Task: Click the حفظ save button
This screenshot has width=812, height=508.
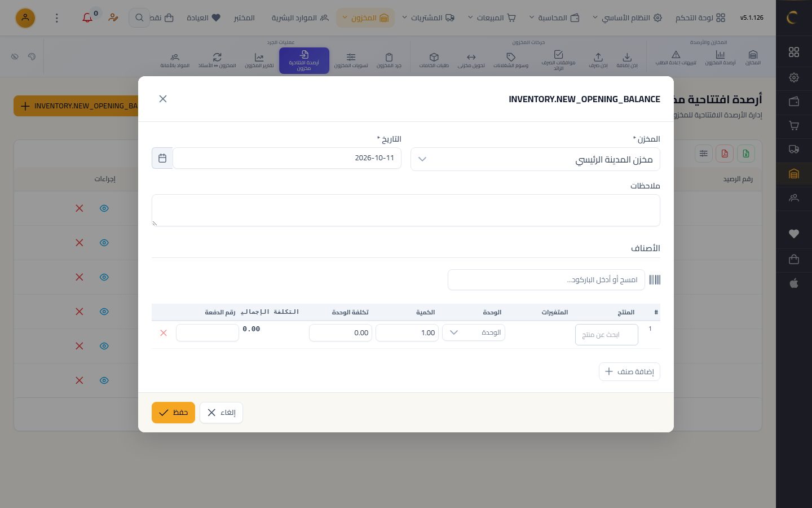Action: point(173,413)
